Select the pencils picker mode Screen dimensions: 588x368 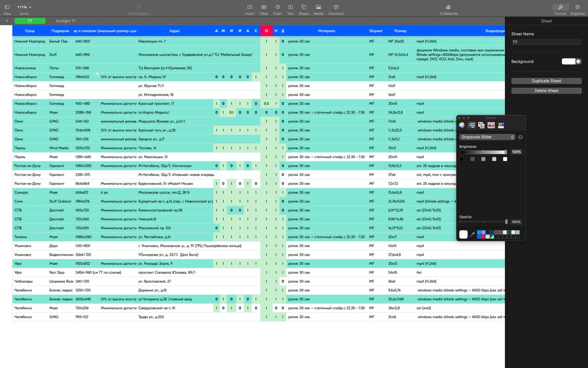[x=501, y=125]
